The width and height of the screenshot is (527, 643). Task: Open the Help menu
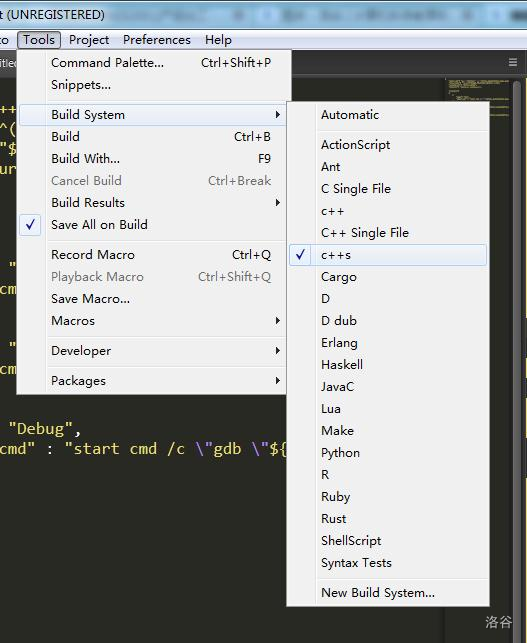click(218, 40)
